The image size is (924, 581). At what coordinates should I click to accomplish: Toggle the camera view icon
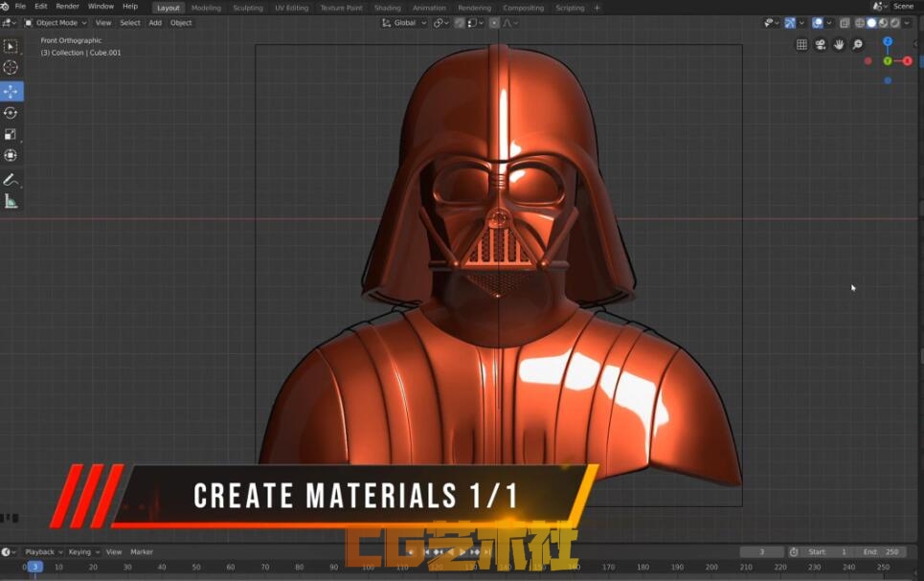tap(820, 45)
